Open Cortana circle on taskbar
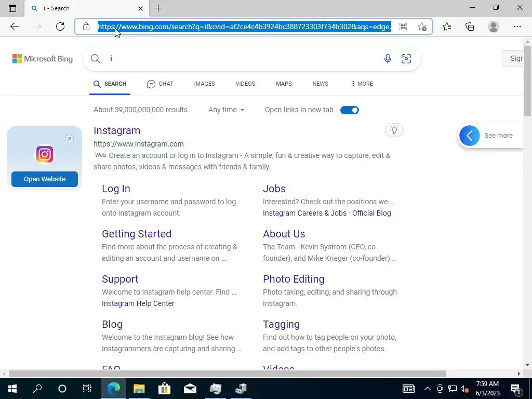 (62, 389)
